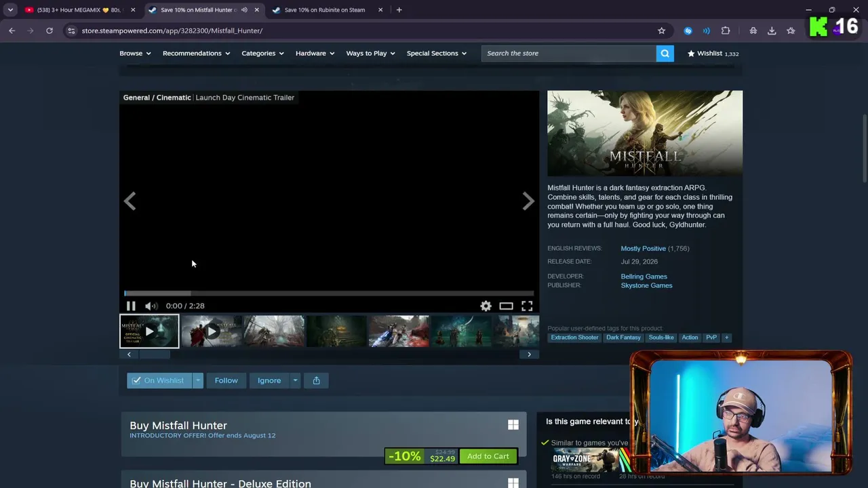868x488 pixels.
Task: Click the store search magnifier button
Action: [x=665, y=54]
